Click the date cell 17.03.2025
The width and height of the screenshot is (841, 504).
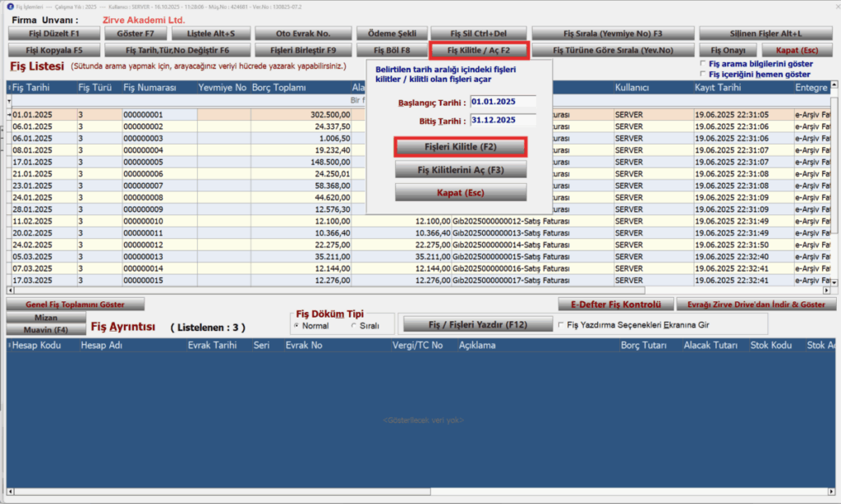[44, 280]
